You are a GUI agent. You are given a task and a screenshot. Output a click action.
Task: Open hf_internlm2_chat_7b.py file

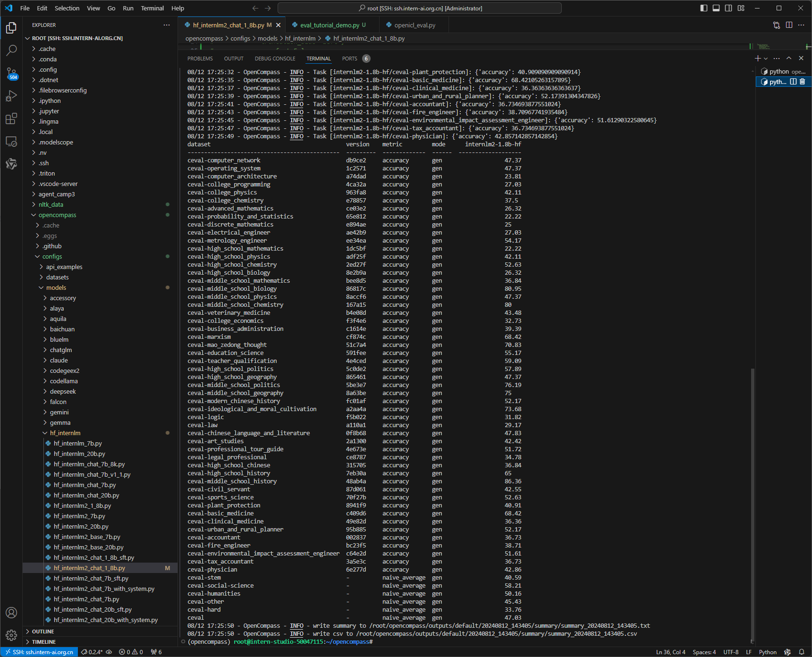pyautogui.click(x=86, y=599)
